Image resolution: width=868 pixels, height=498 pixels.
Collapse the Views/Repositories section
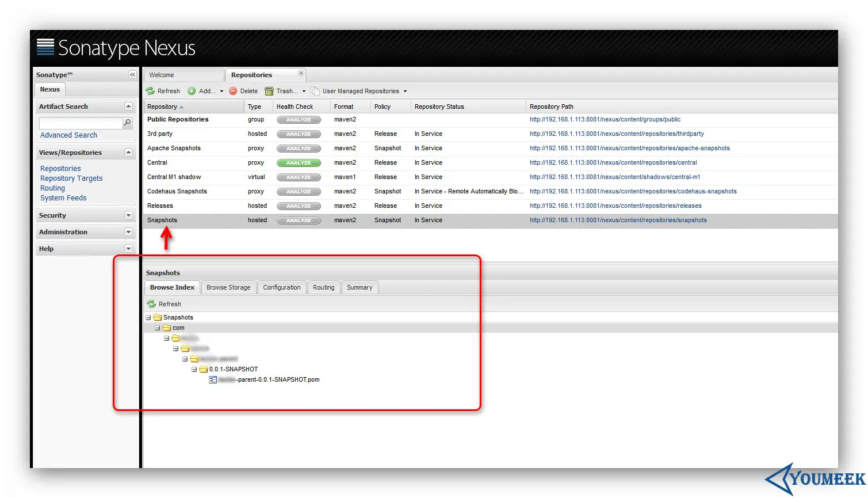pos(128,153)
